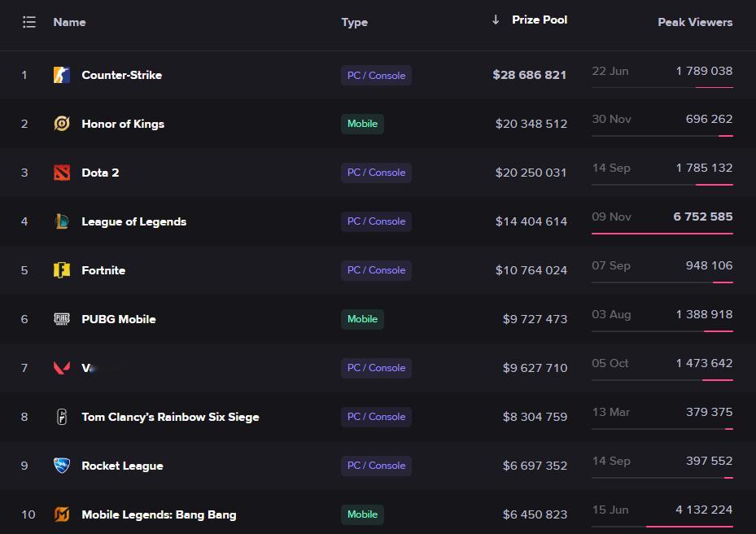The width and height of the screenshot is (756, 534).
Task: Click the Mobile Legends Bang Bang icon
Action: [62, 514]
